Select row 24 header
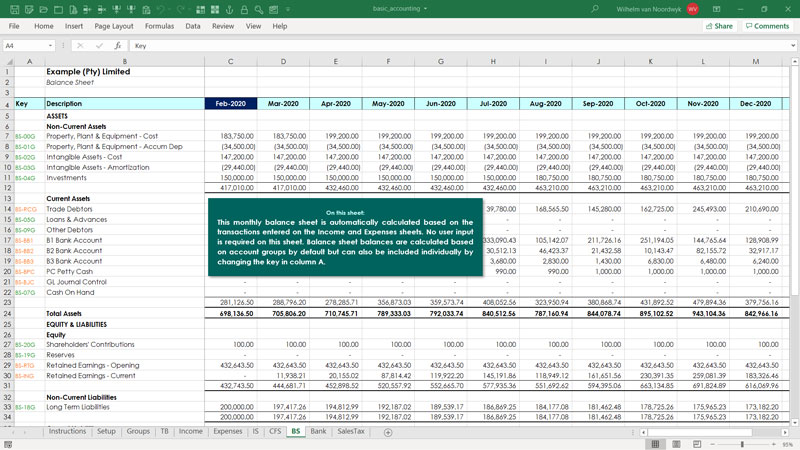This screenshot has width=800, height=450. [x=7, y=313]
